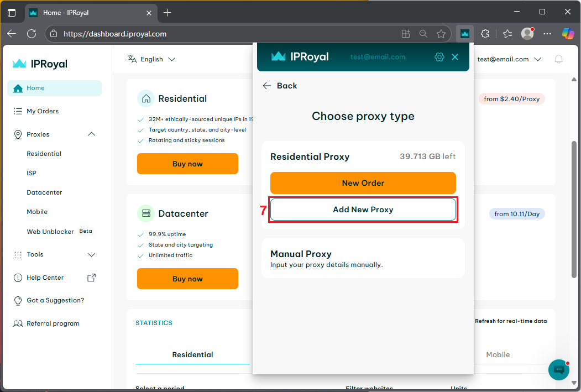The height and width of the screenshot is (392, 581).
Task: Open a new browser tab
Action: click(168, 13)
